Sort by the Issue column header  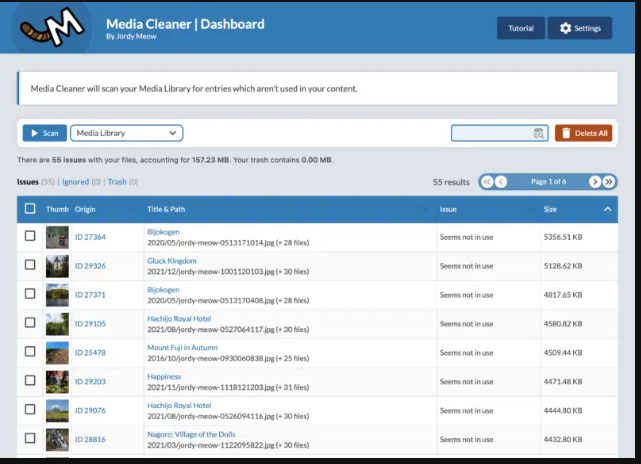(448, 209)
